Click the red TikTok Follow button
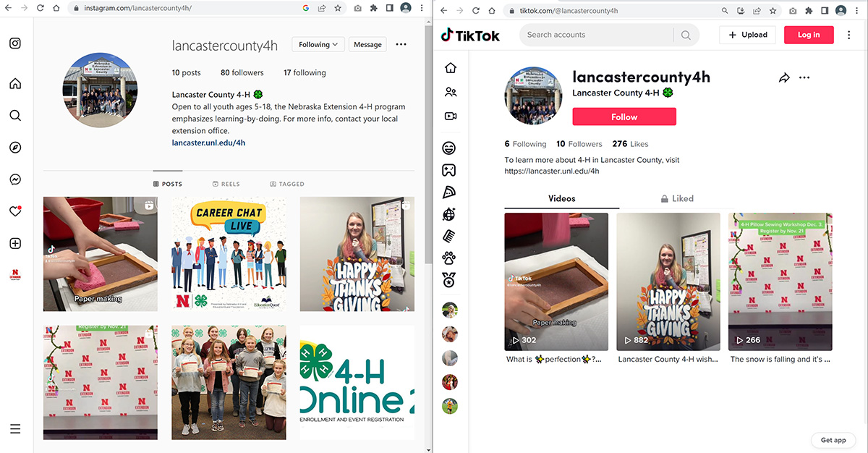Screen dimensions: 868x453 tap(624, 117)
